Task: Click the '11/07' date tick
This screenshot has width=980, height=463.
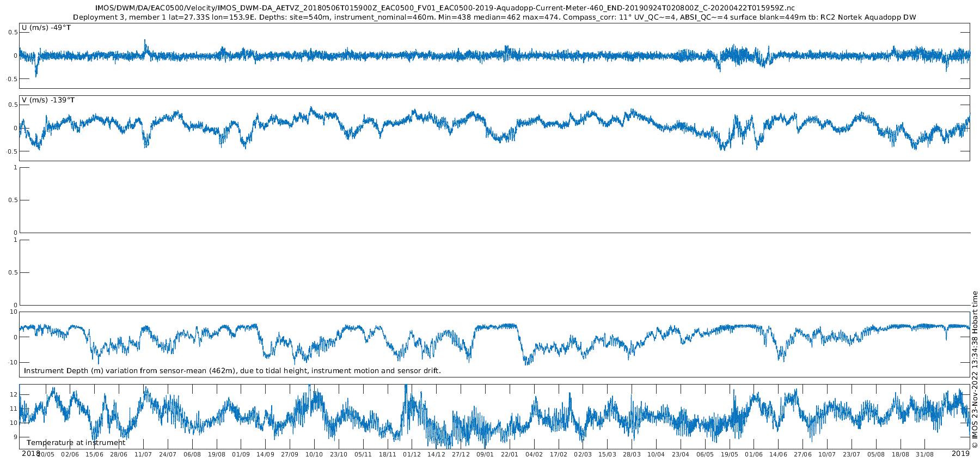Action: [143, 455]
